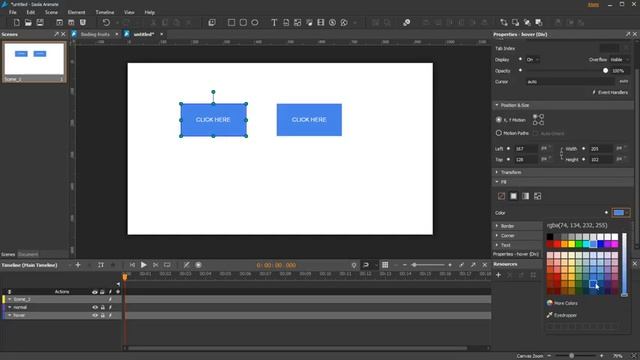Collapse the Scene_1 timeline row
The width and height of the screenshot is (640, 360).
tap(10, 299)
